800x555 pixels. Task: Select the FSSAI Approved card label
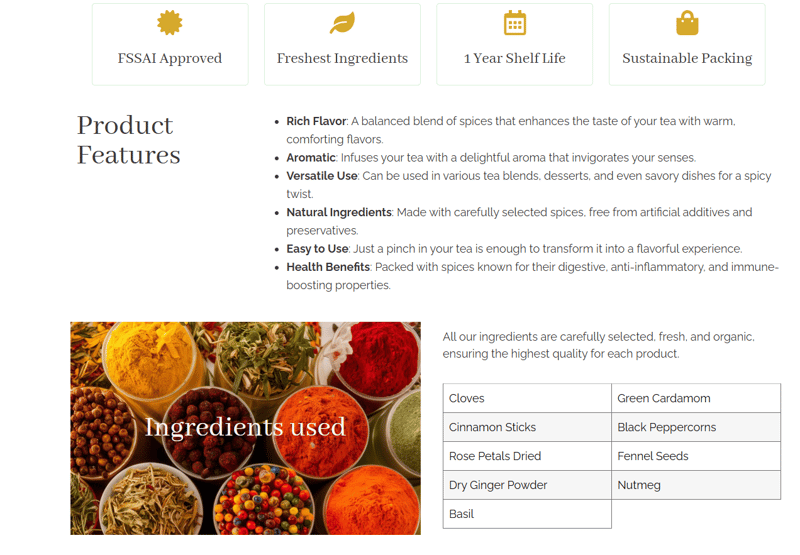pos(170,58)
